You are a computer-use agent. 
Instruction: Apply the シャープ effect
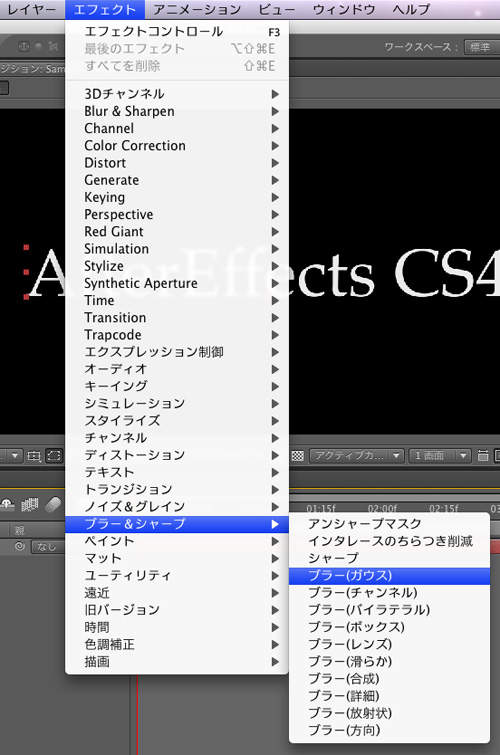click(389, 559)
